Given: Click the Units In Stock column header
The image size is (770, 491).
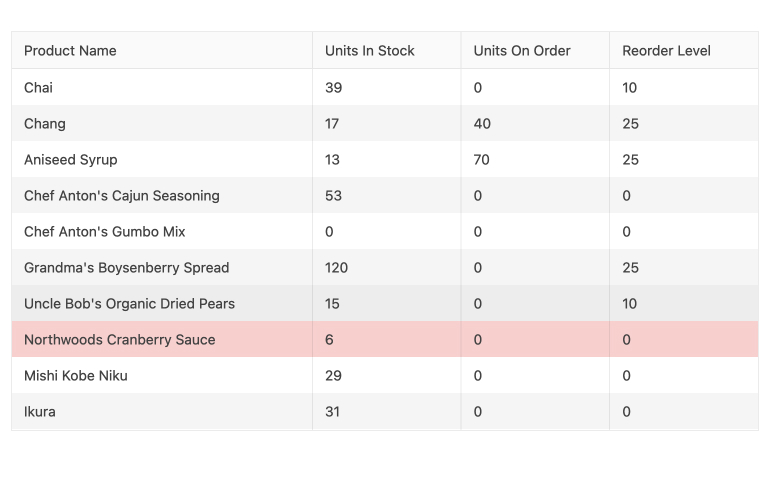Looking at the screenshot, I should (386, 51).
